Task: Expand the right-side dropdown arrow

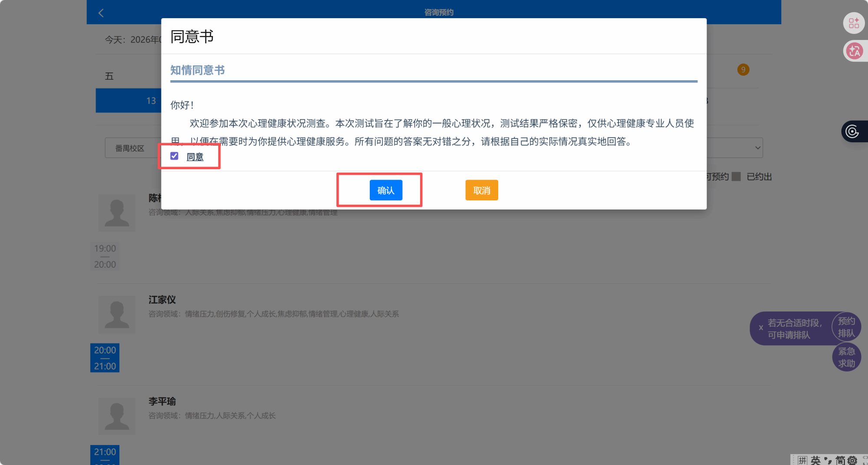Action: pyautogui.click(x=757, y=148)
